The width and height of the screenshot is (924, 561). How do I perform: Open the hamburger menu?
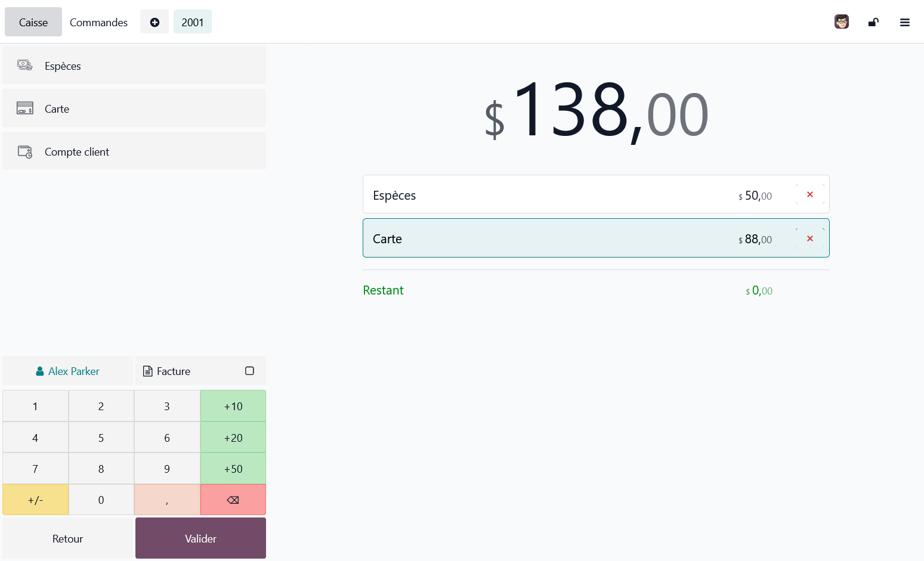coord(905,21)
